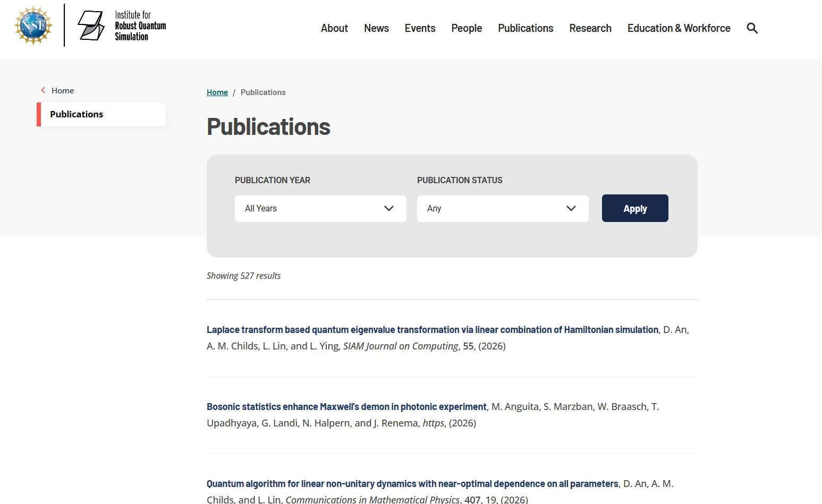The width and height of the screenshot is (822, 504).
Task: Click 'Communications in Mathematical Physics' journal text
Action: (372, 499)
